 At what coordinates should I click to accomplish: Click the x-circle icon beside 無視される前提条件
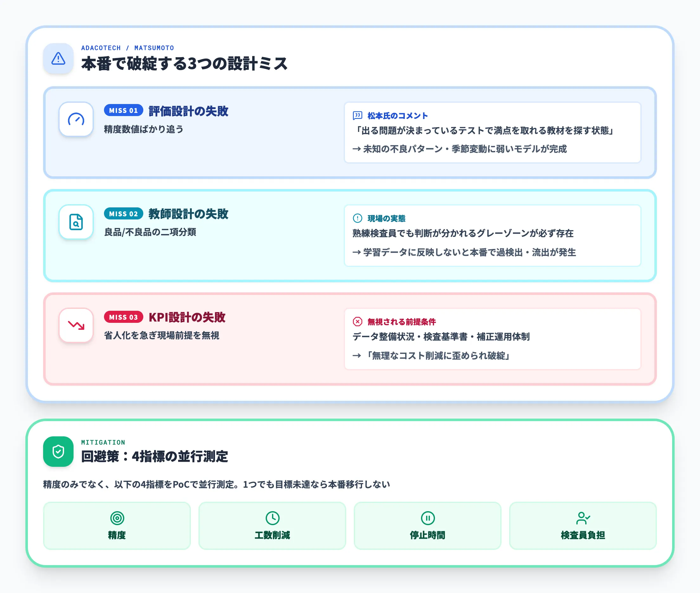(x=357, y=322)
